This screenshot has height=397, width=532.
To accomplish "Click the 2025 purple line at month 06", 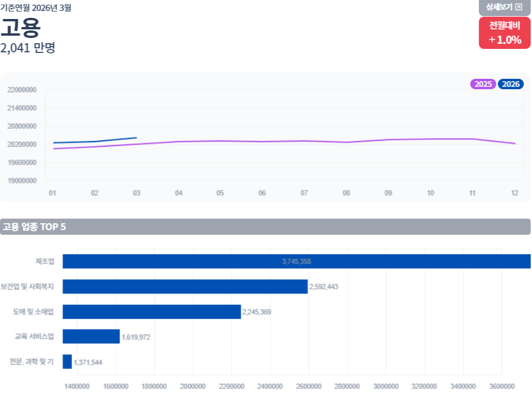I will coord(263,142).
